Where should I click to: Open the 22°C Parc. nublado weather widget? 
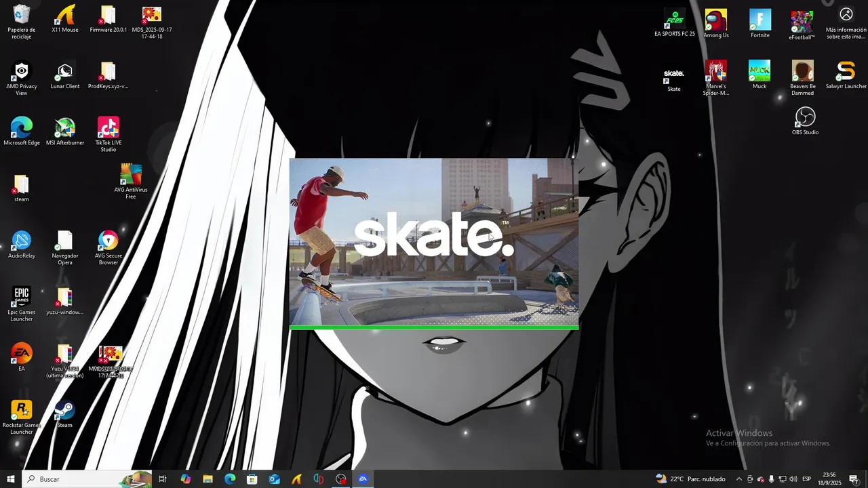[690, 479]
